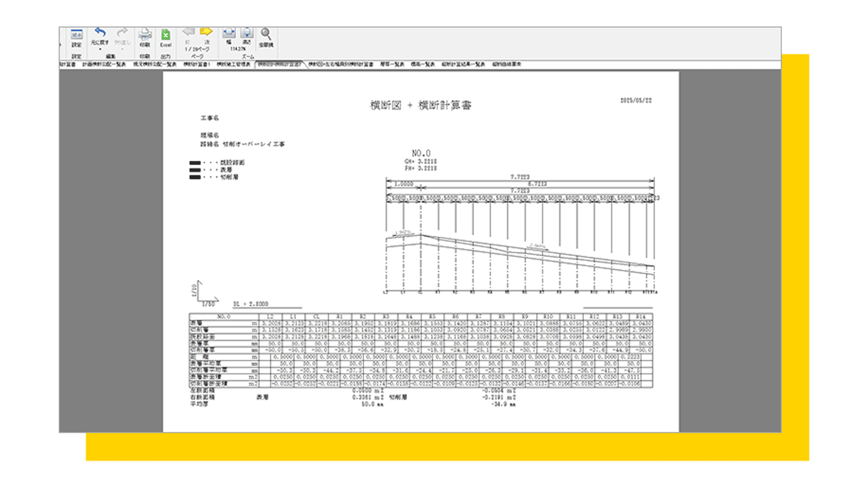Viewport: 868px width, 488px height.
Task: Fit zoom to page width (幅)
Action: 229,33
